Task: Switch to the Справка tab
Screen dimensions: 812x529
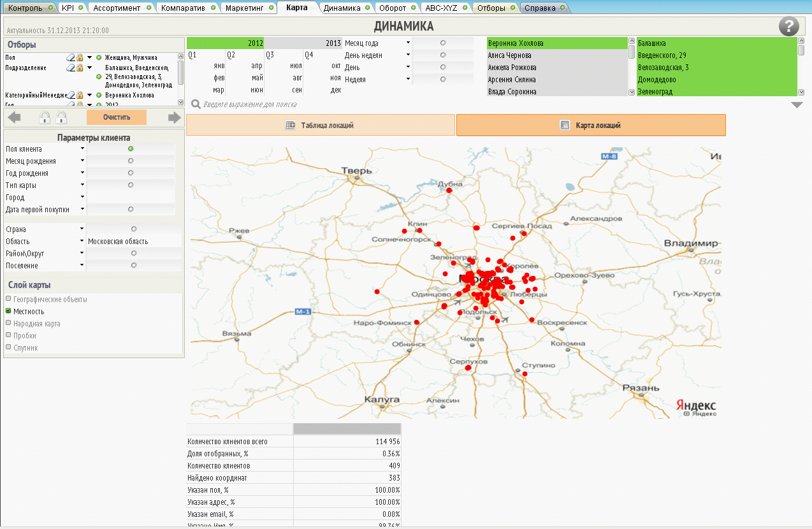Action: pos(545,8)
